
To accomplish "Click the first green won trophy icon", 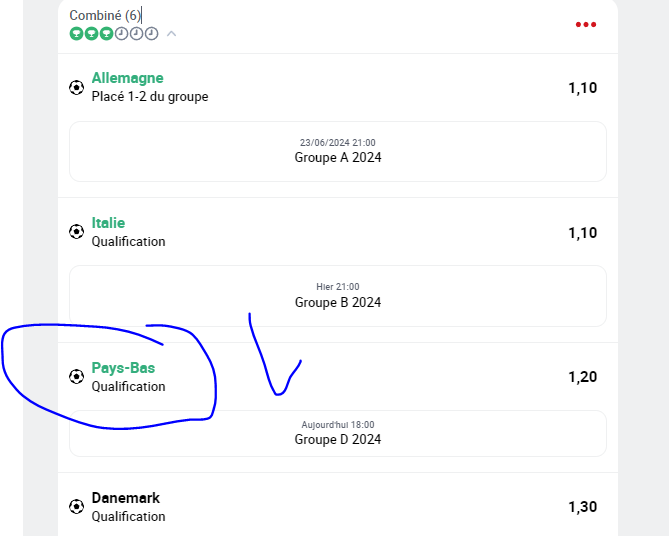I will pos(76,33).
